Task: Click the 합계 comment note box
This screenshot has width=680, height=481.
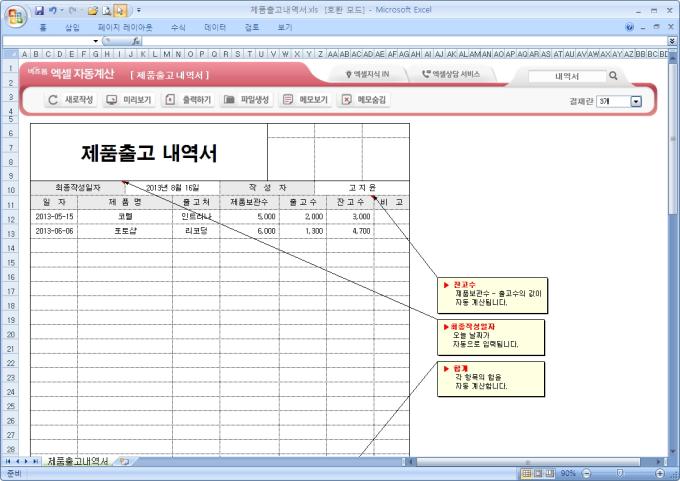Action: pos(491,379)
